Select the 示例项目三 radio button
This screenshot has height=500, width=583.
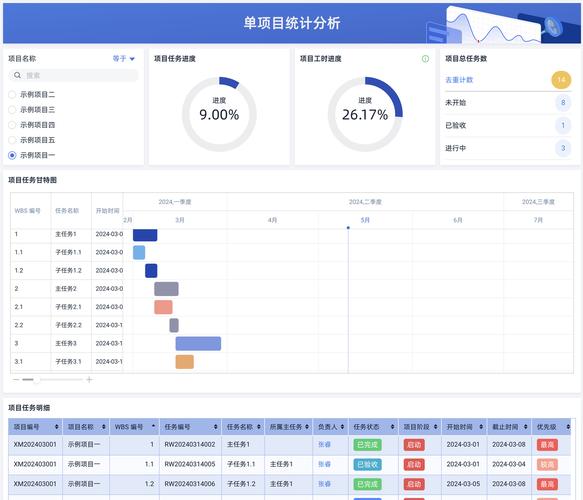[x=12, y=110]
